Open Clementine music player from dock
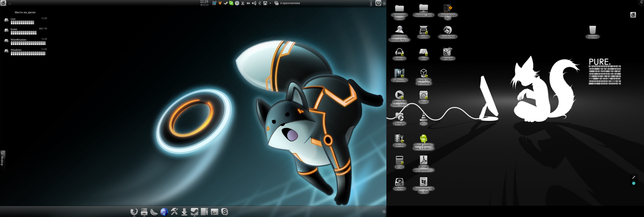The height and width of the screenshot is (217, 644). tap(154, 212)
